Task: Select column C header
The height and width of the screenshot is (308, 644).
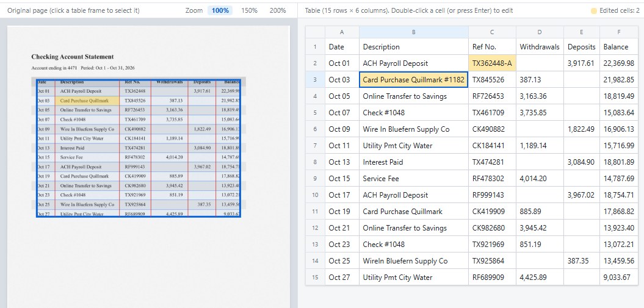Action: pyautogui.click(x=492, y=32)
